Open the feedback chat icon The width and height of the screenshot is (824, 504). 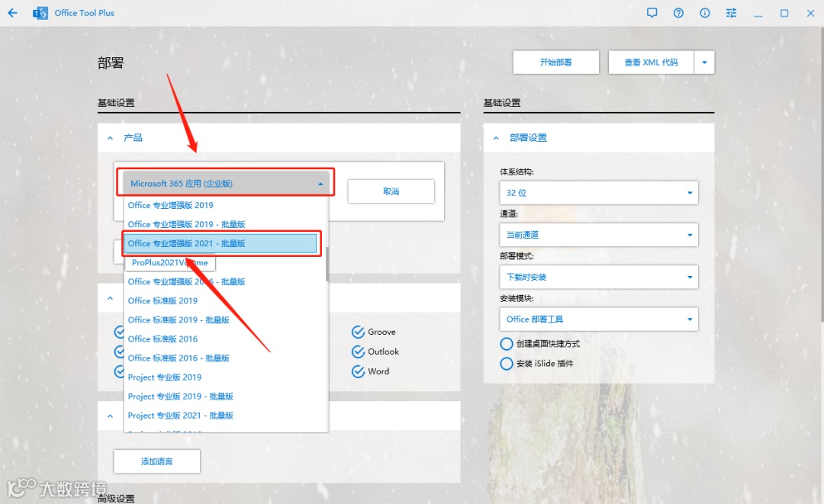click(652, 13)
